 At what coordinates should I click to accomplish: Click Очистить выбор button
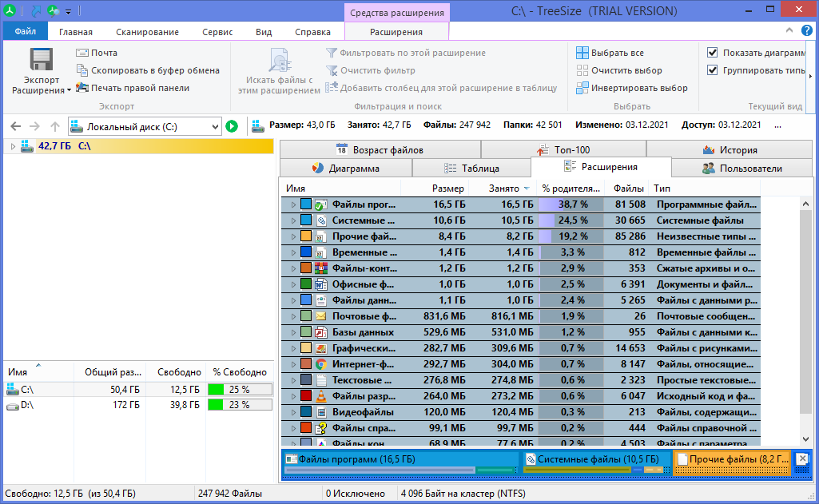(619, 70)
